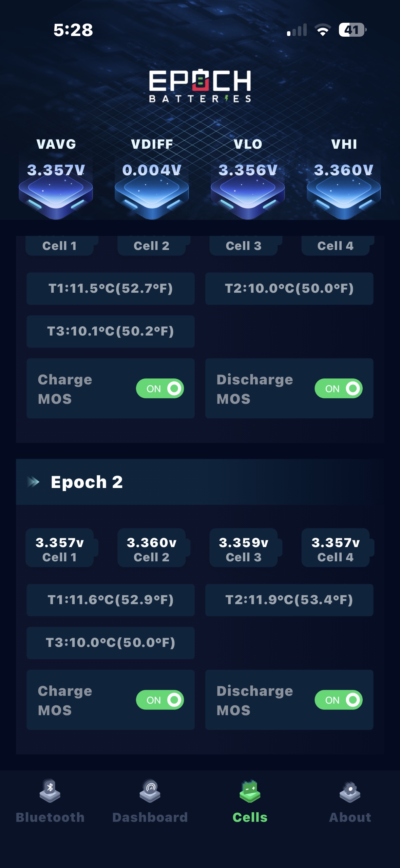Screen dimensions: 400x868
Task: Tap the Epoch Batteries logo
Action: click(x=200, y=86)
